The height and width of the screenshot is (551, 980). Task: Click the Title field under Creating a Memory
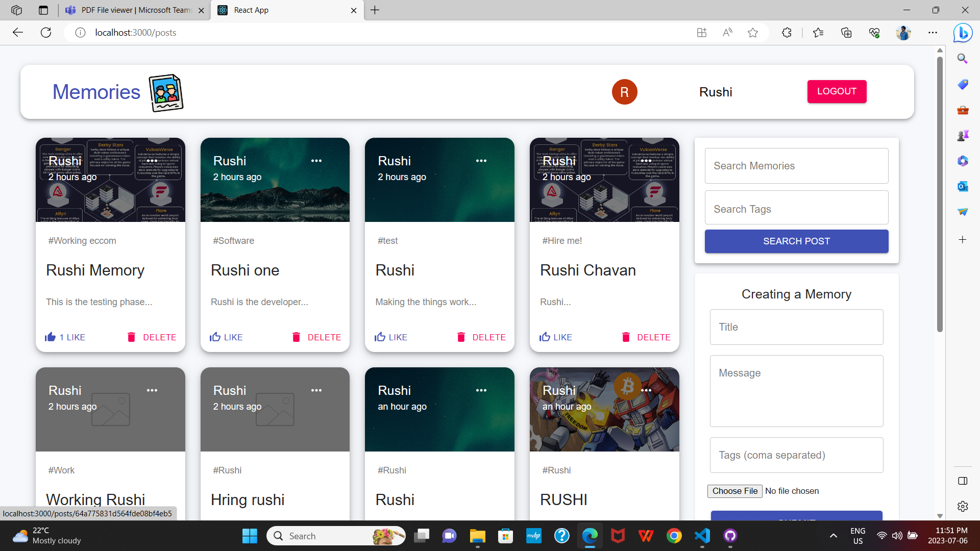coord(796,327)
